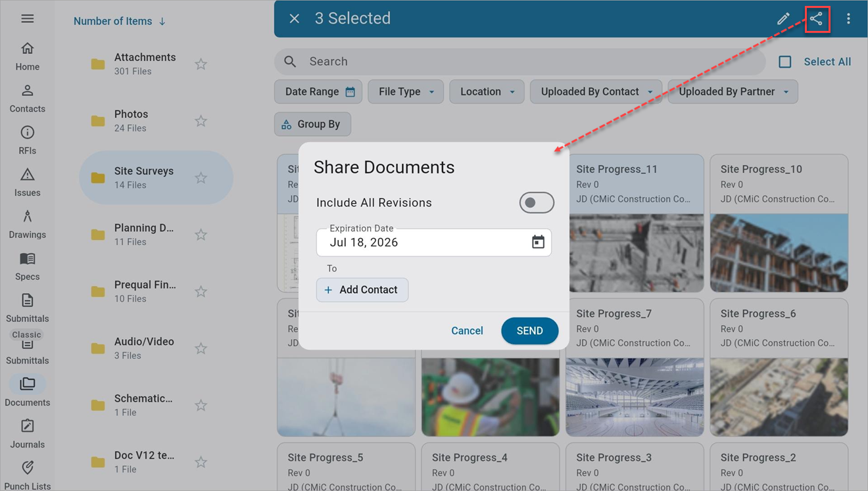Expand the Uploaded By Contact dropdown

[596, 91]
